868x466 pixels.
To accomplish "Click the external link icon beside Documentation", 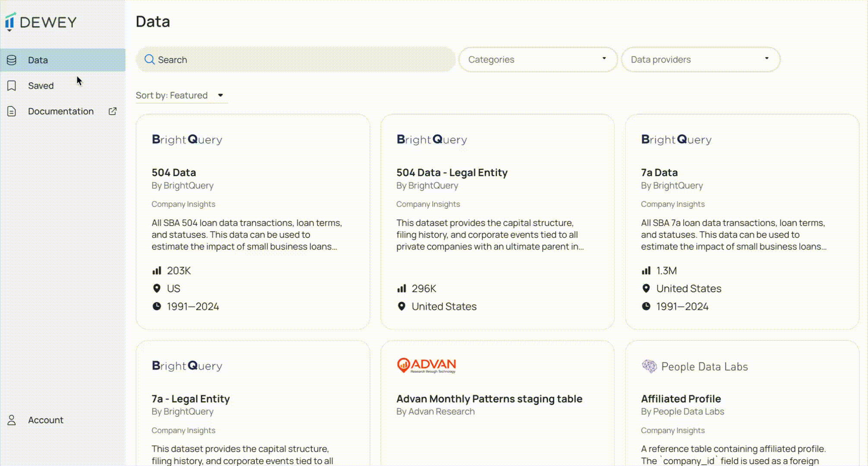I will (112, 111).
